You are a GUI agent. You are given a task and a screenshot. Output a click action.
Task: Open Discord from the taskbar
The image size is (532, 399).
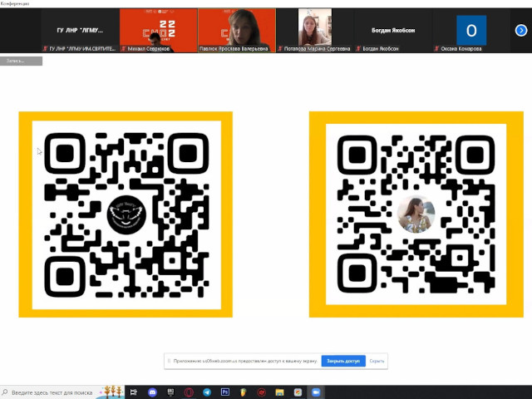[x=152, y=392]
